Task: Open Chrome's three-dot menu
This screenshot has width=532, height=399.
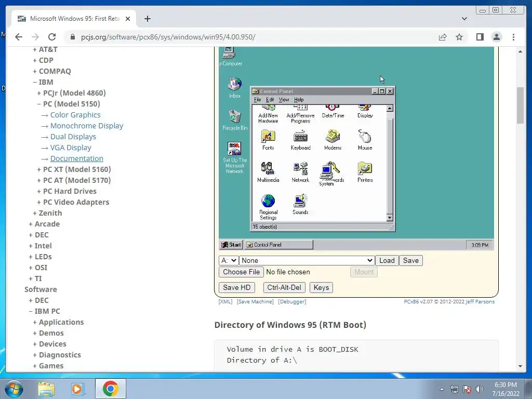Action: click(513, 37)
